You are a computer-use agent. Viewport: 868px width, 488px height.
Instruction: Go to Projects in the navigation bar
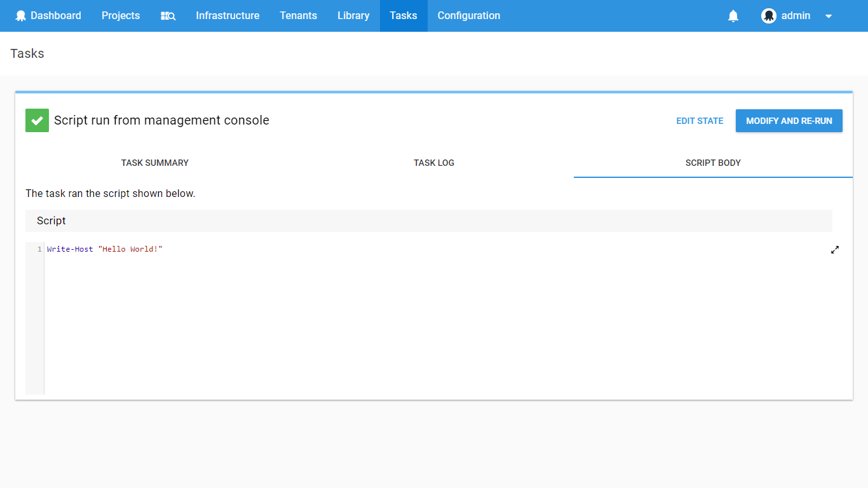(121, 16)
